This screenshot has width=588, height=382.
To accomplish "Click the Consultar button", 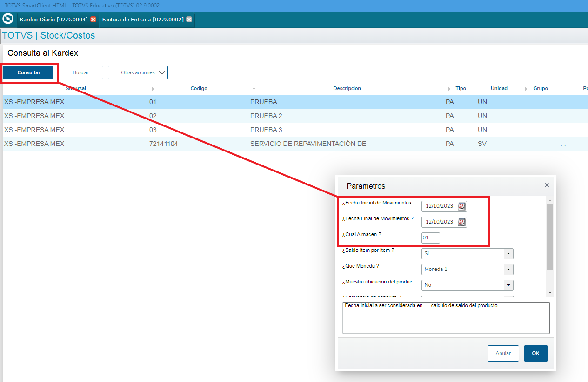I will (28, 72).
